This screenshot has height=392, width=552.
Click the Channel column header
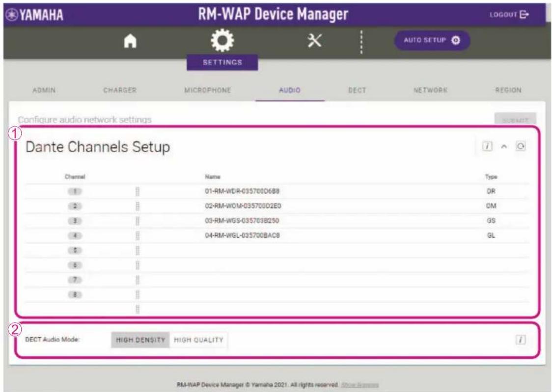click(75, 177)
